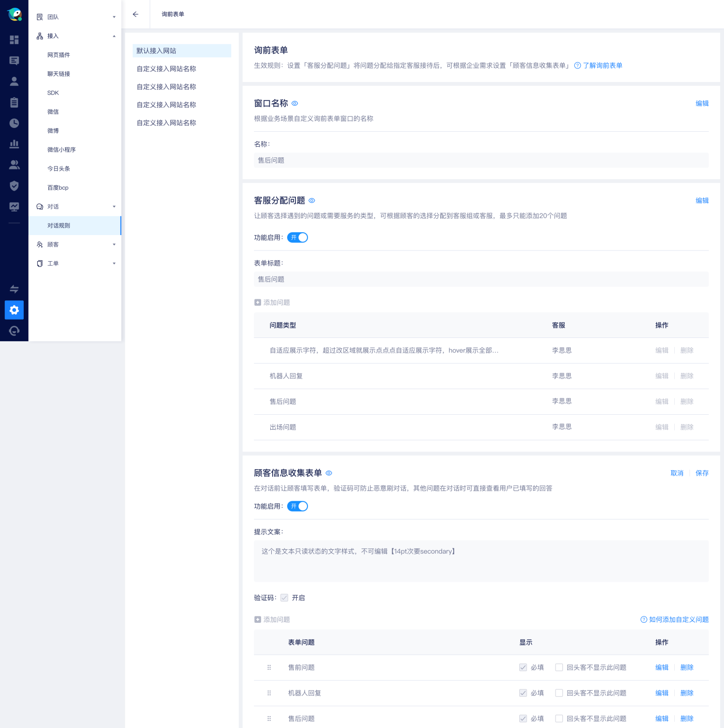Click the 表单标题 input field
Image resolution: width=724 pixels, height=728 pixels.
tap(481, 280)
